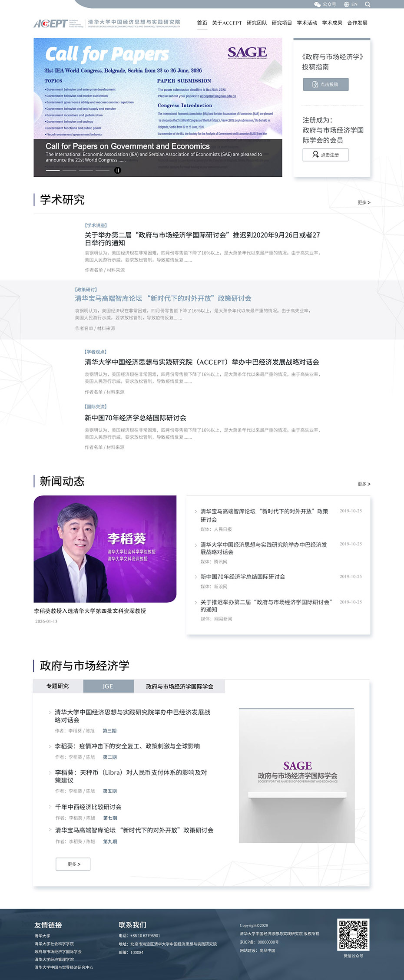Click the 第七期 issue label
The height and width of the screenshot is (980, 404).
110,818
